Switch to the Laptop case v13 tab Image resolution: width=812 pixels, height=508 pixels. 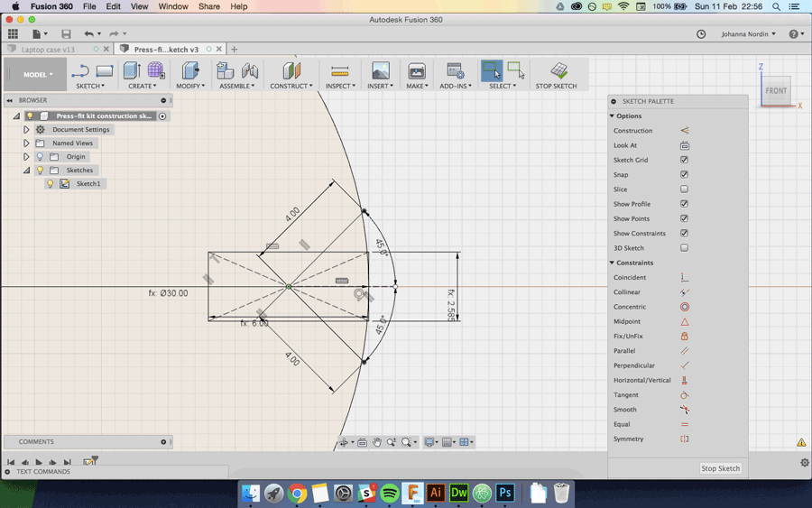pyautogui.click(x=48, y=50)
